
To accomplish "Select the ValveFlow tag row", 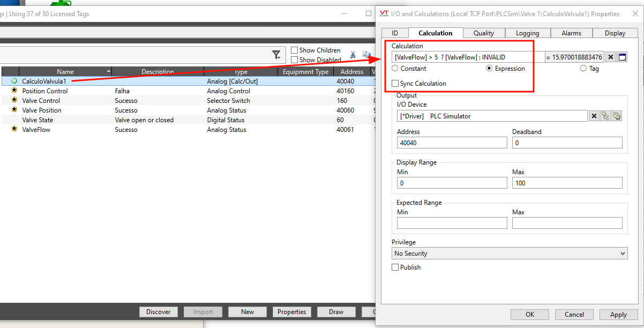I will click(36, 129).
